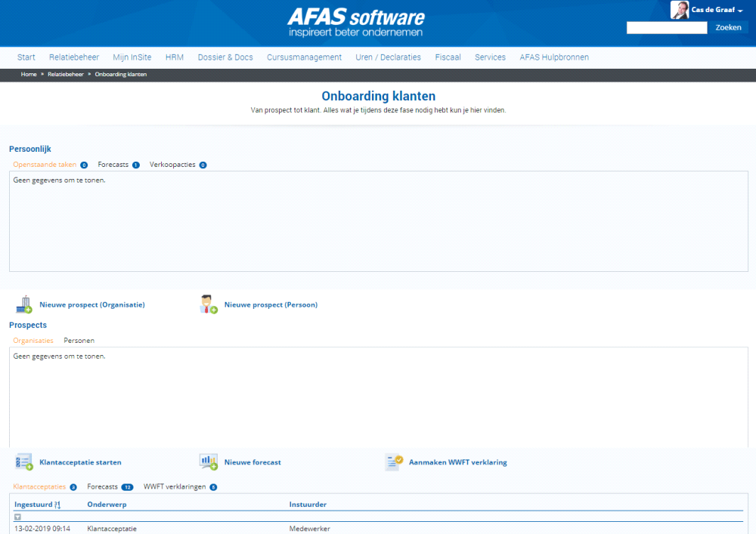This screenshot has width=756, height=534.
Task: Click the Nieuwe prospect (Organisatie) icon
Action: (x=23, y=304)
